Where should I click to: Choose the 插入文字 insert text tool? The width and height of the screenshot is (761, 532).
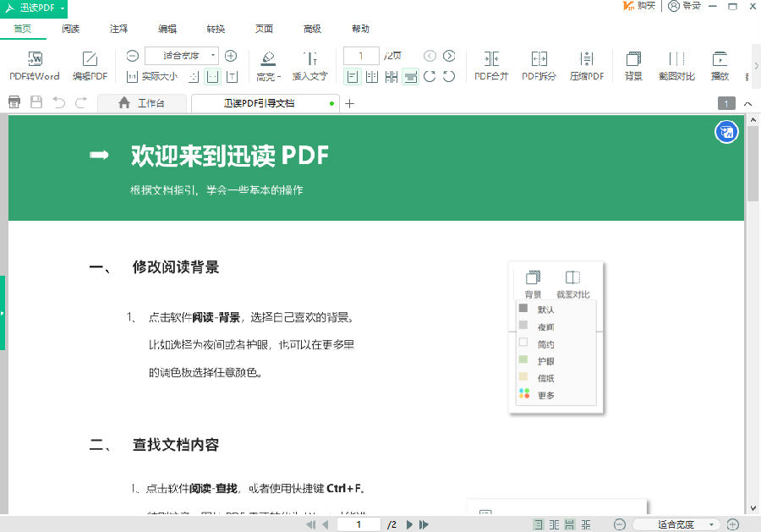click(x=309, y=67)
